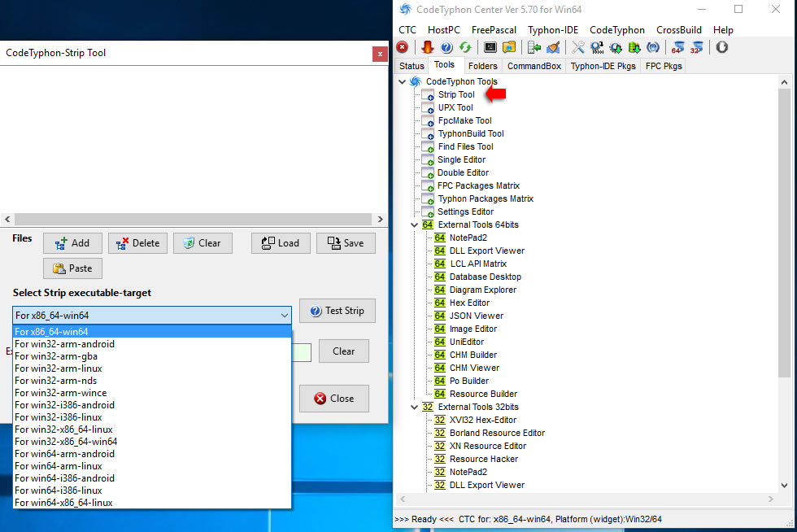Click the Save button
Screen dimensions: 797x532
[x=346, y=243]
